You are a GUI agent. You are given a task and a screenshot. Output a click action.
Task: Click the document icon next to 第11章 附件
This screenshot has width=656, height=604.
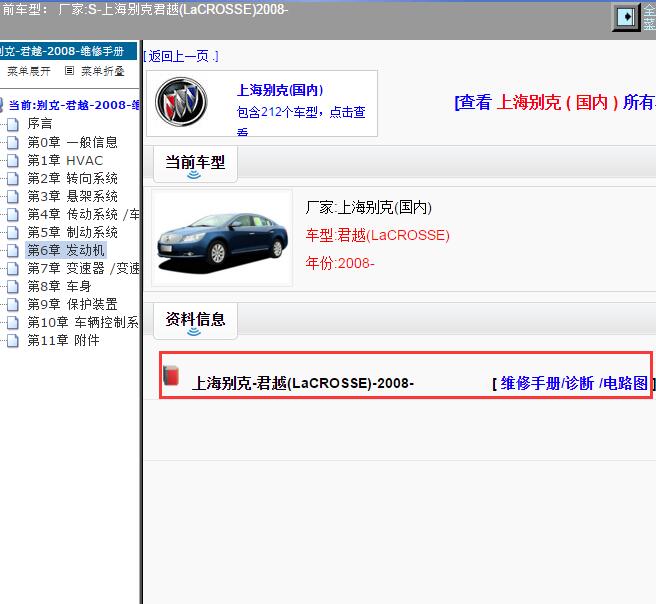click(x=13, y=340)
